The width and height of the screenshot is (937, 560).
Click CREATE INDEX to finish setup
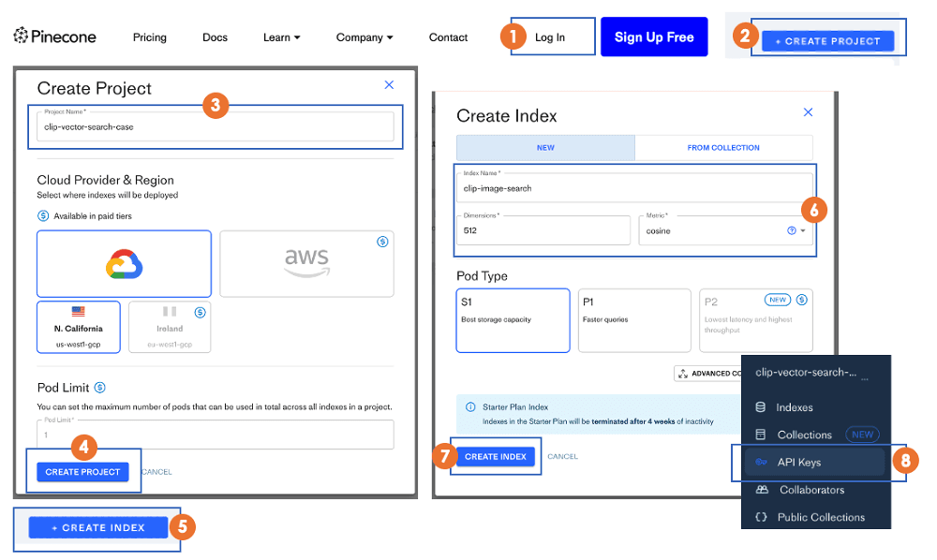point(495,456)
